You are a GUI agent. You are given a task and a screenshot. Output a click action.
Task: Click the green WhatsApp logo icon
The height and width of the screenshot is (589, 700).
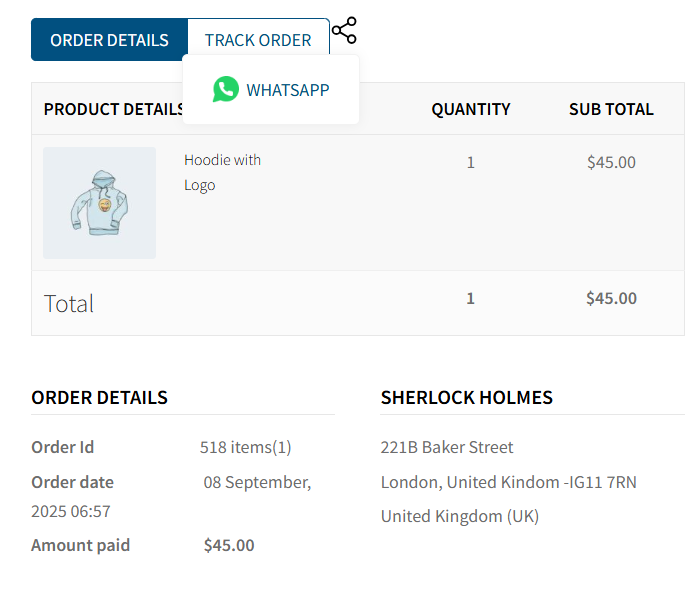pos(226,89)
